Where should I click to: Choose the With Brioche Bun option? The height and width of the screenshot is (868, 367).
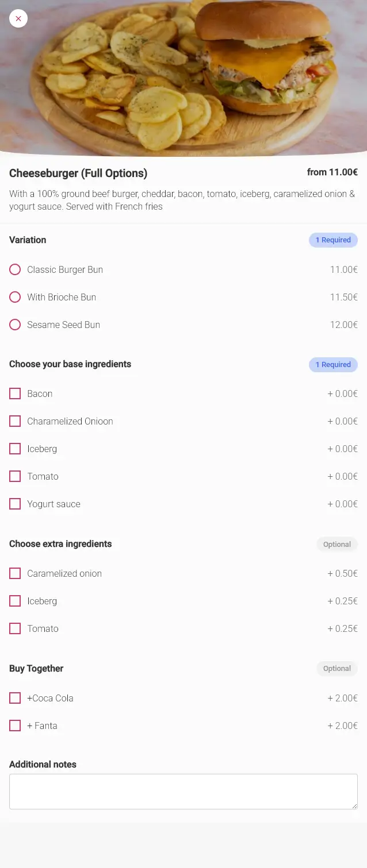pyautogui.click(x=15, y=297)
